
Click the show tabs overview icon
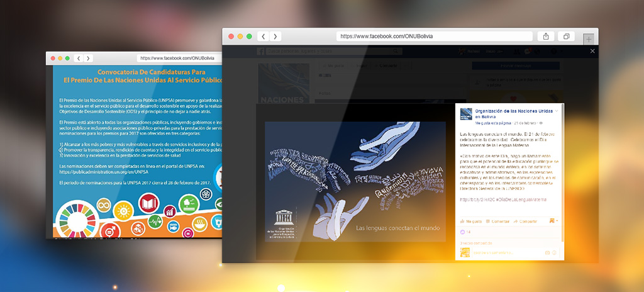pos(567,36)
